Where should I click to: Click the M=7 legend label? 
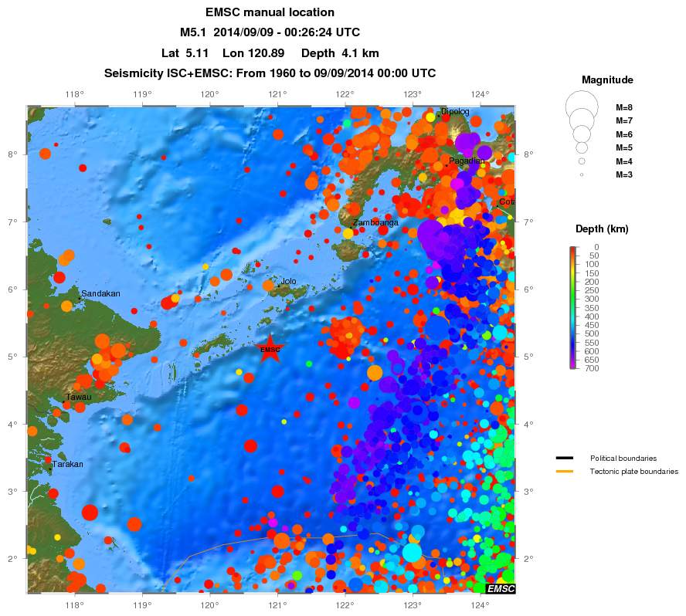tap(624, 120)
